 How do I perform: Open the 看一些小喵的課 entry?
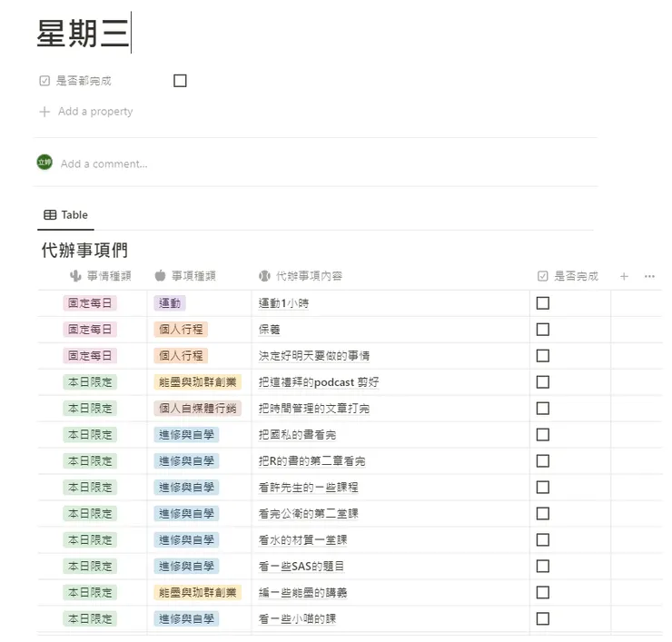[x=297, y=619]
